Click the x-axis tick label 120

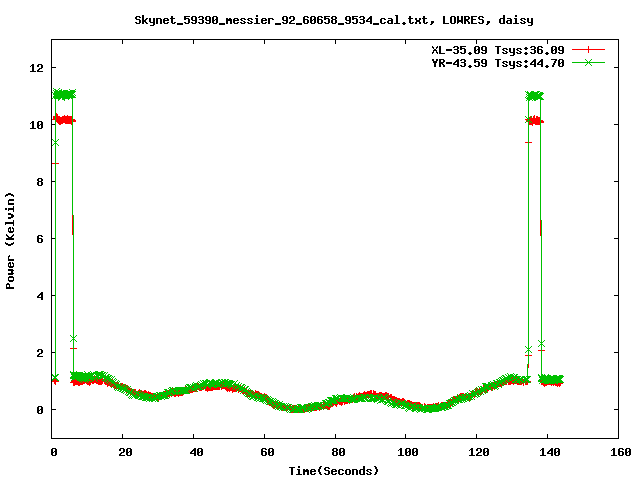478,452
